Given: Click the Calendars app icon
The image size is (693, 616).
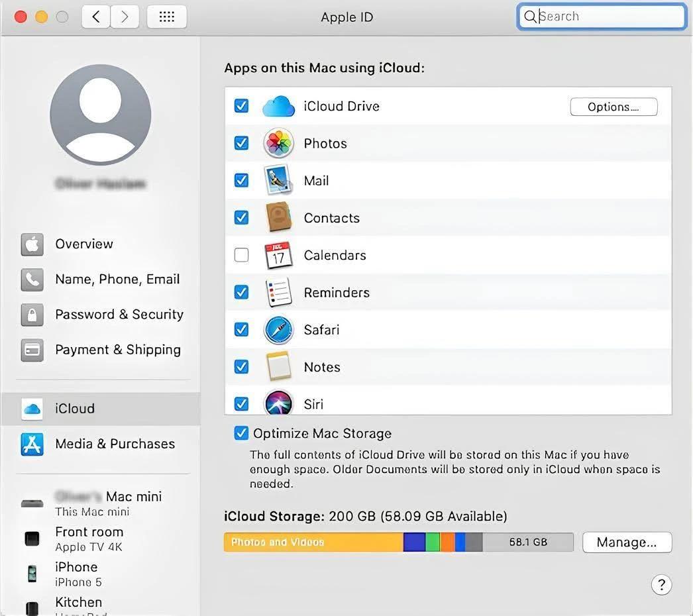Looking at the screenshot, I should click(278, 255).
